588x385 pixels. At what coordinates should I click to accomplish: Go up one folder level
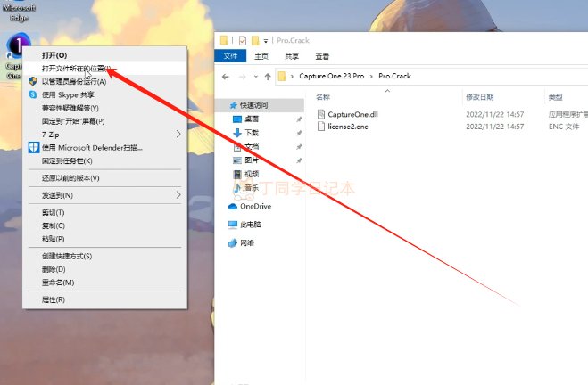(268, 77)
